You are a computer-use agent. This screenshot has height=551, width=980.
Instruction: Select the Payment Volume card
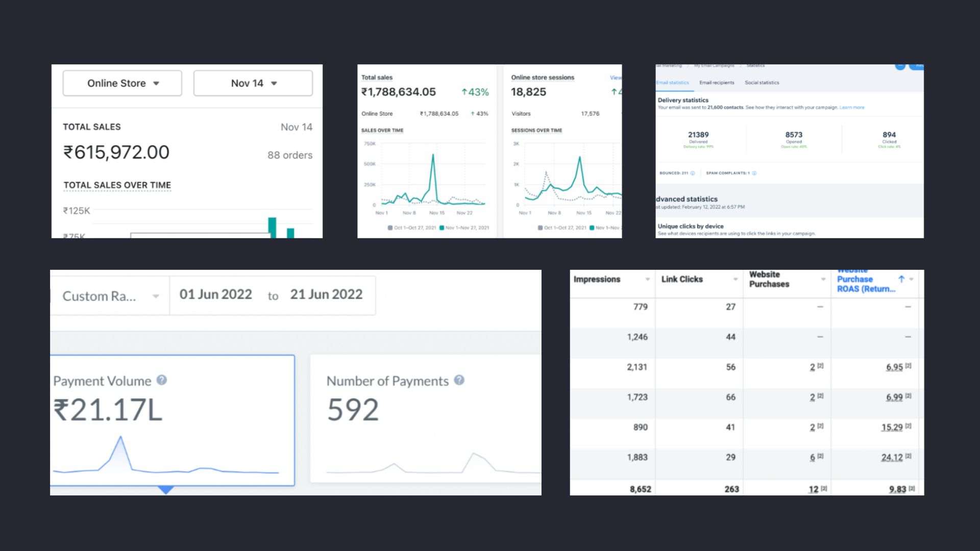click(173, 420)
